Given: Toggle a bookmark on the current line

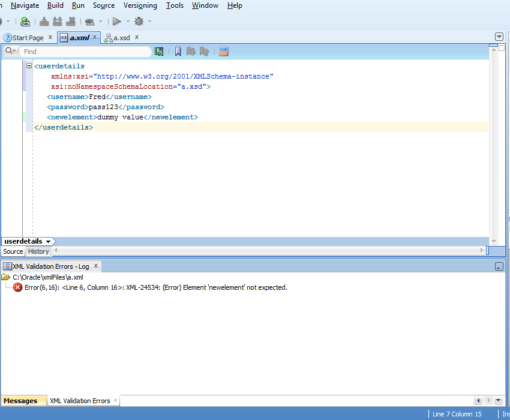Looking at the screenshot, I should click(178, 52).
